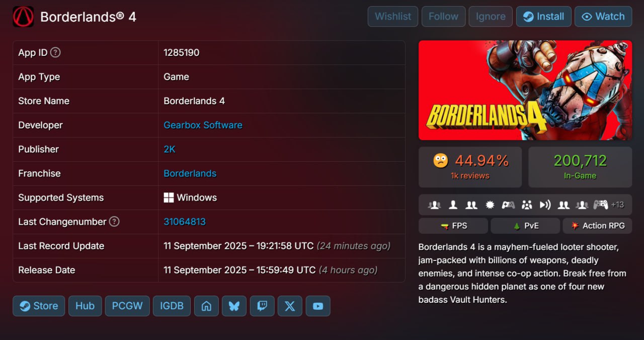Click the Borderlands® 4 page title
Viewport: 644px width, 340px height.
(x=88, y=17)
